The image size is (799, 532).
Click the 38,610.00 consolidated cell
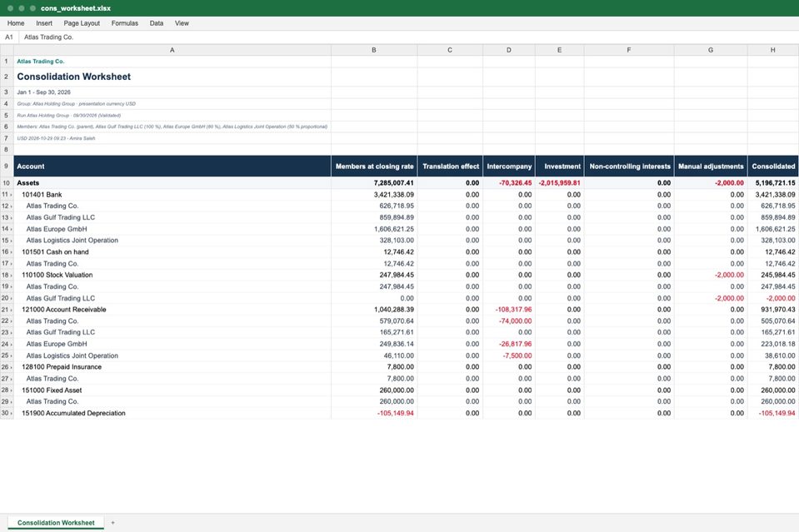pos(773,355)
